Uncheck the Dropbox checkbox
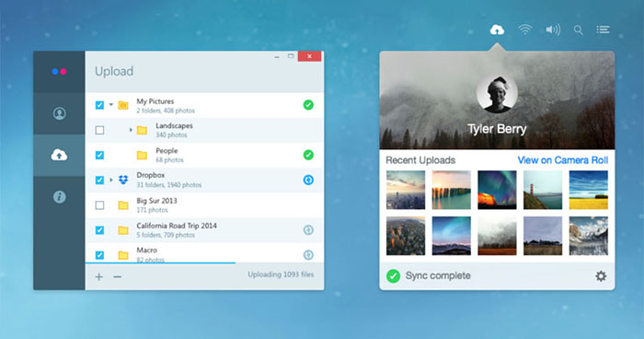The height and width of the screenshot is (339, 644). tap(99, 180)
